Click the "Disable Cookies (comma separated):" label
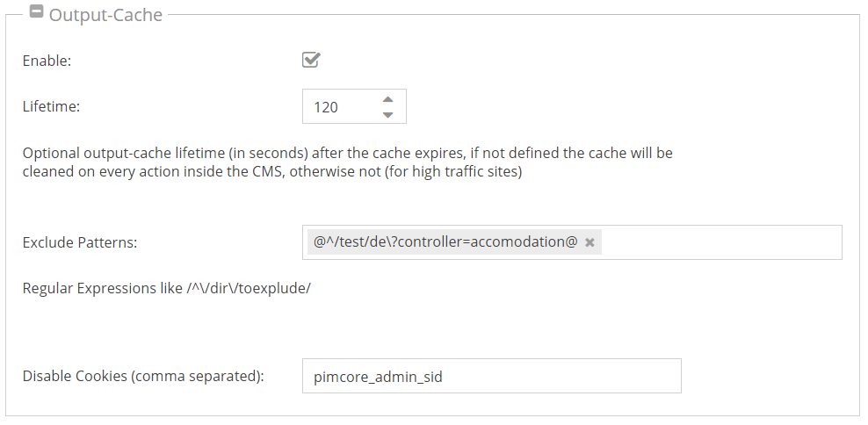The width and height of the screenshot is (868, 425). click(143, 377)
